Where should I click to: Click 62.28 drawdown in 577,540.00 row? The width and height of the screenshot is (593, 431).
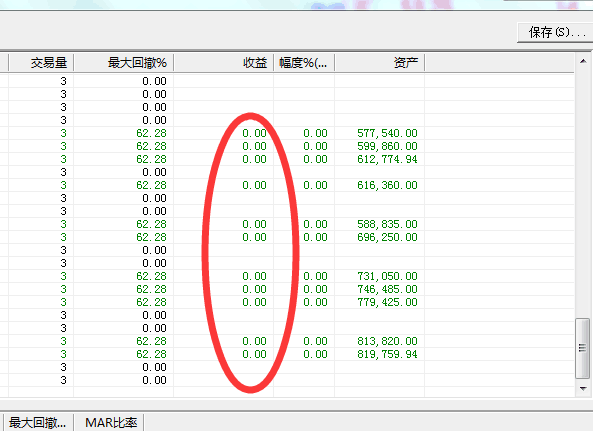[x=151, y=133]
